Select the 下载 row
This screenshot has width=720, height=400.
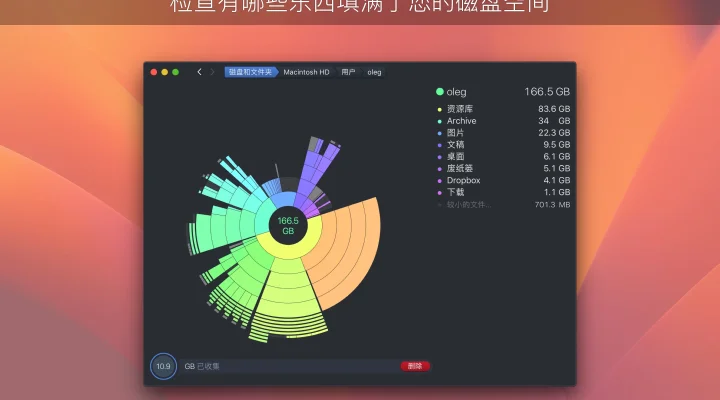coord(503,192)
